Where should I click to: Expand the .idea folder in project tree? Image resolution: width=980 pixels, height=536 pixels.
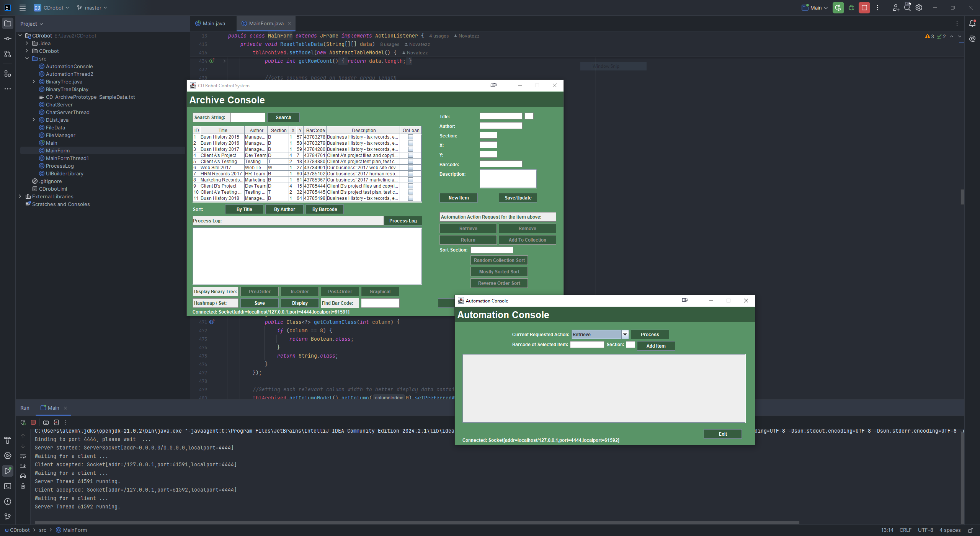point(27,43)
